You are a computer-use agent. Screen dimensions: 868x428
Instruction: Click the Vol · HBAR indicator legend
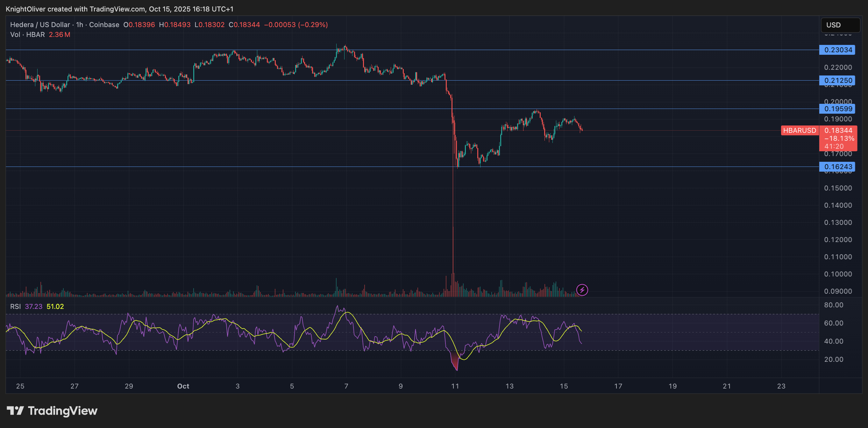pyautogui.click(x=27, y=35)
